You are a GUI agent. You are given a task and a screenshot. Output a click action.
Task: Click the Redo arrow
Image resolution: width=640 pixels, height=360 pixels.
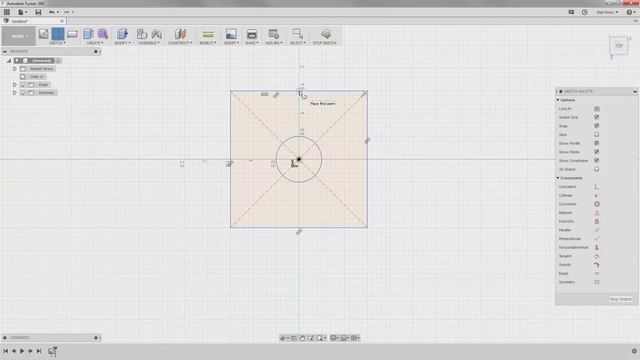click(x=66, y=12)
